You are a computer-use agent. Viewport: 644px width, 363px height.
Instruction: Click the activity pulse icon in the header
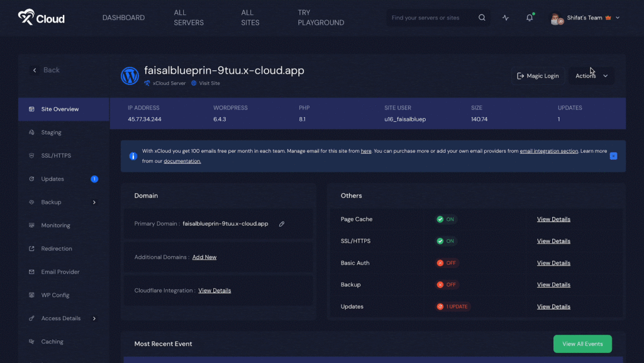[505, 18]
